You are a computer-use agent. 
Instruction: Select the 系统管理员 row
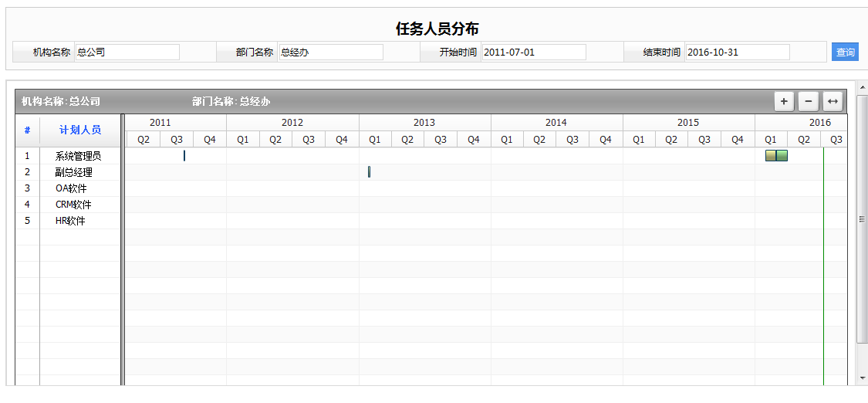point(78,156)
